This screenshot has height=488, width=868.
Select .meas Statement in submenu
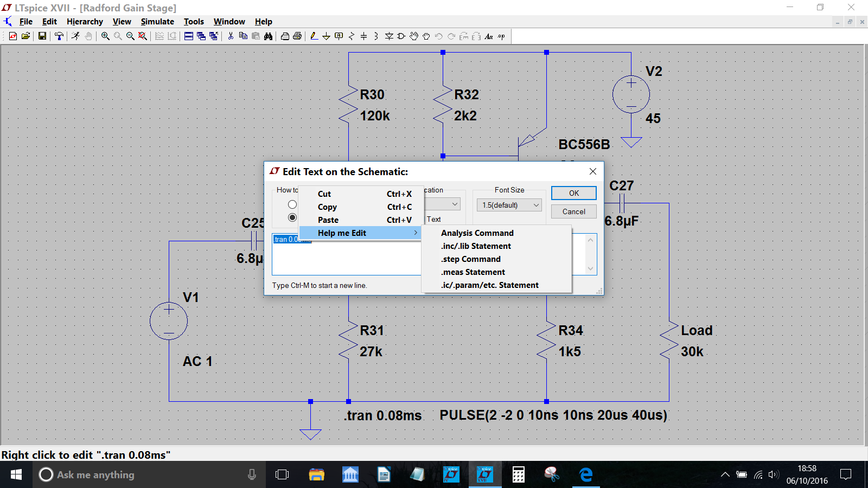pyautogui.click(x=496, y=272)
